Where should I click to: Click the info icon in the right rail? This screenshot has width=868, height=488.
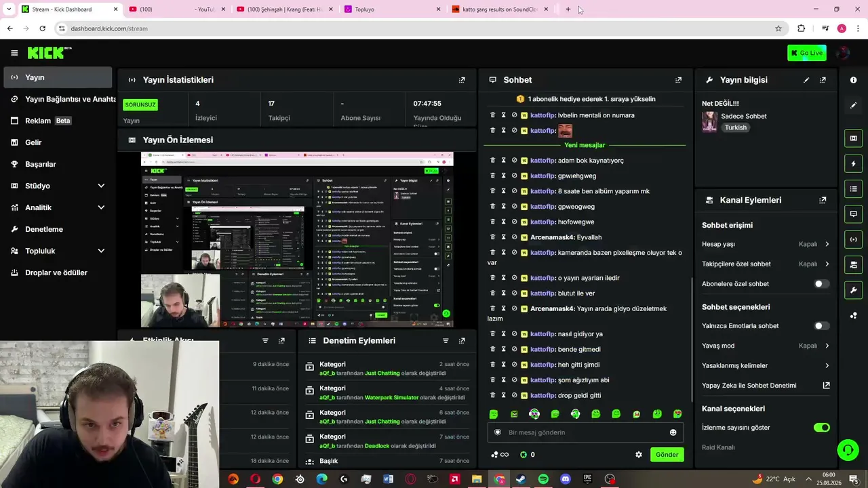pos(853,80)
